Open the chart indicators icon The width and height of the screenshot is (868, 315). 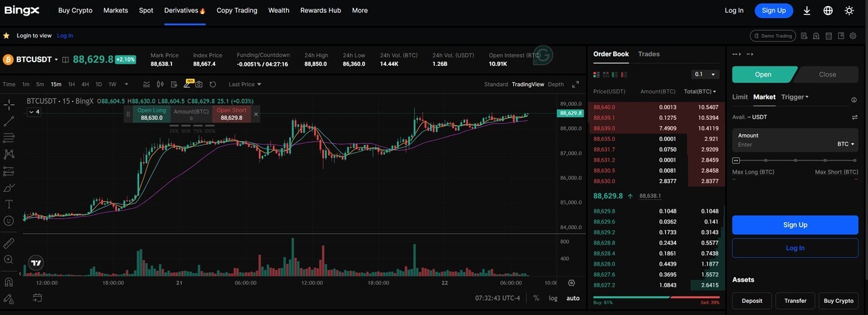(x=146, y=85)
